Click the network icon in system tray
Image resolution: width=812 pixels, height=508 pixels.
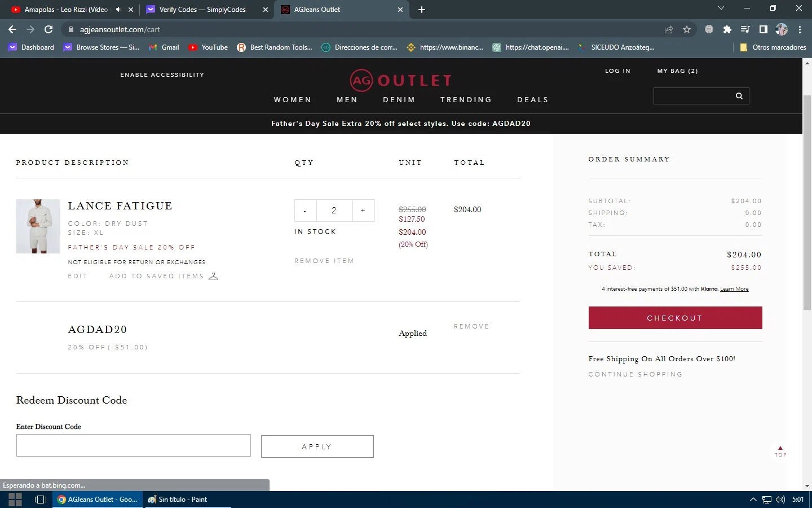[767, 500]
